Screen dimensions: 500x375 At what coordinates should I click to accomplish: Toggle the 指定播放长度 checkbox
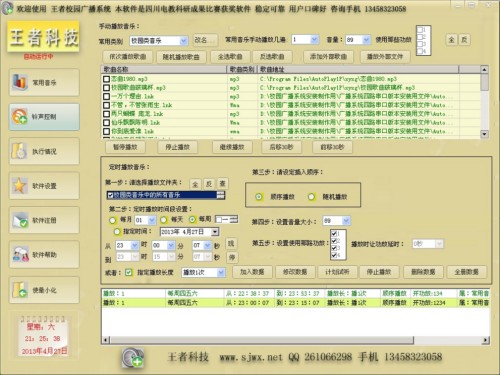[x=129, y=272]
